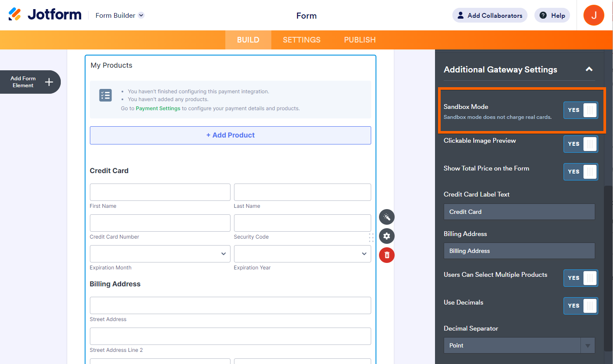This screenshot has width=613, height=364.
Task: Switch to the SETTINGS tab
Action: [x=301, y=40]
